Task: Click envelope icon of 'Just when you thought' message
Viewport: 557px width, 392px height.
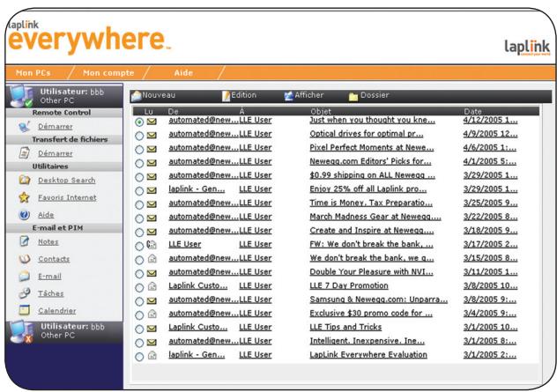Action: (152, 122)
